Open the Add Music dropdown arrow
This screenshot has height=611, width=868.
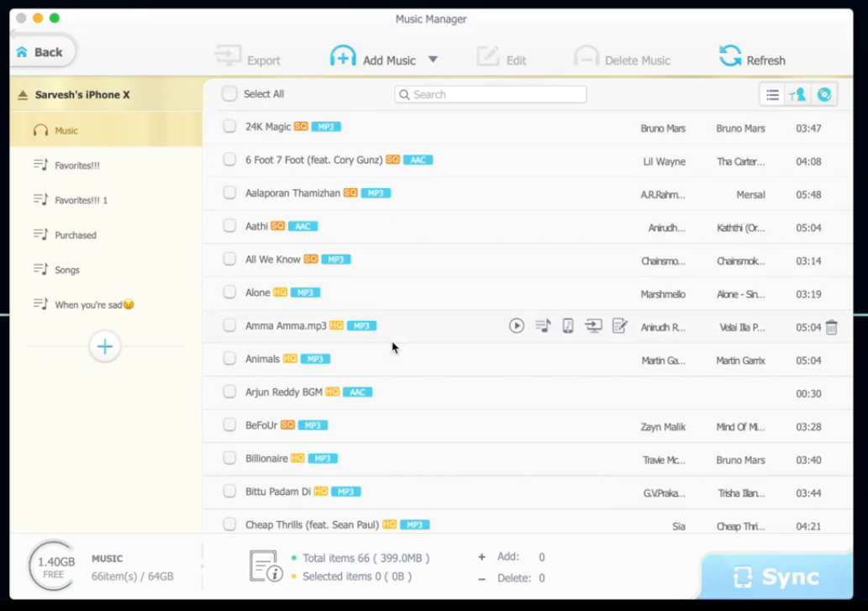[433, 59]
